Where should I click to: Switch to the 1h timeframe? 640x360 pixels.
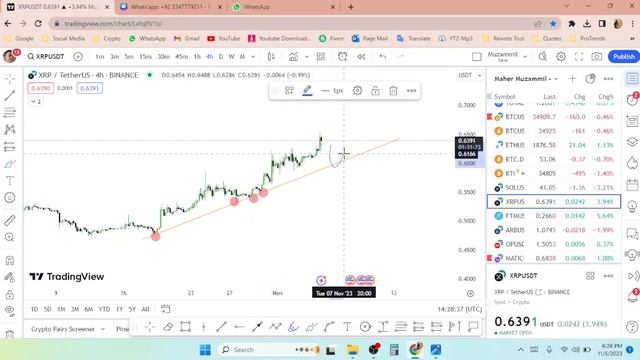pos(197,56)
